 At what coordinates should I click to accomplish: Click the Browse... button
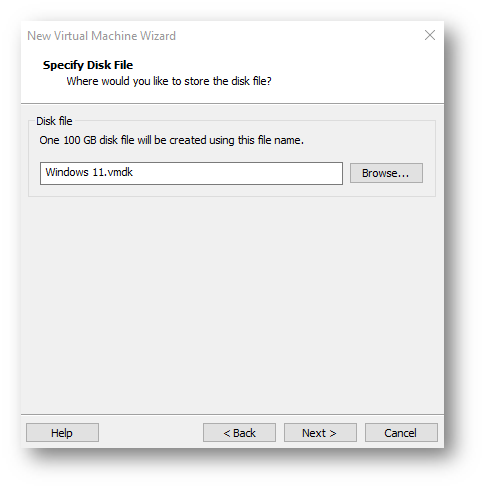pos(386,173)
